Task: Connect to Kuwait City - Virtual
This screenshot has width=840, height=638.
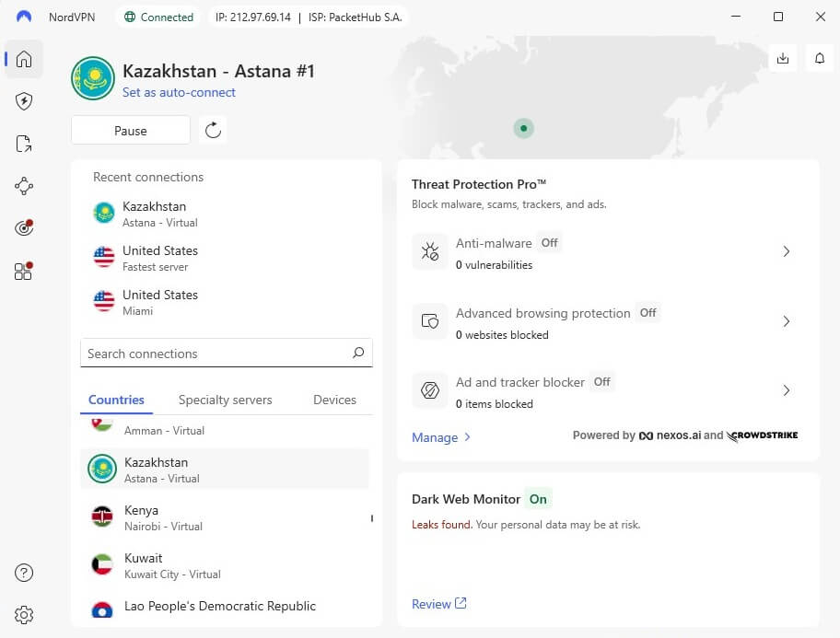Action: [225, 565]
